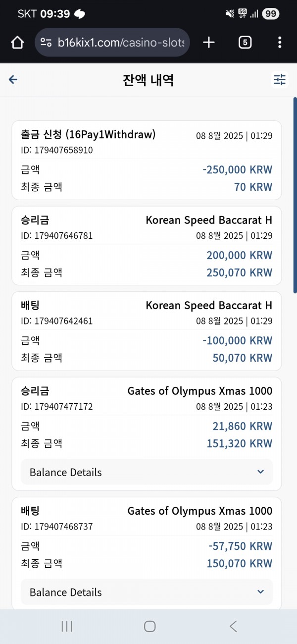Click chevron in second Balance Details row
Viewport: 297px width, 644px height.
pyautogui.click(x=261, y=591)
